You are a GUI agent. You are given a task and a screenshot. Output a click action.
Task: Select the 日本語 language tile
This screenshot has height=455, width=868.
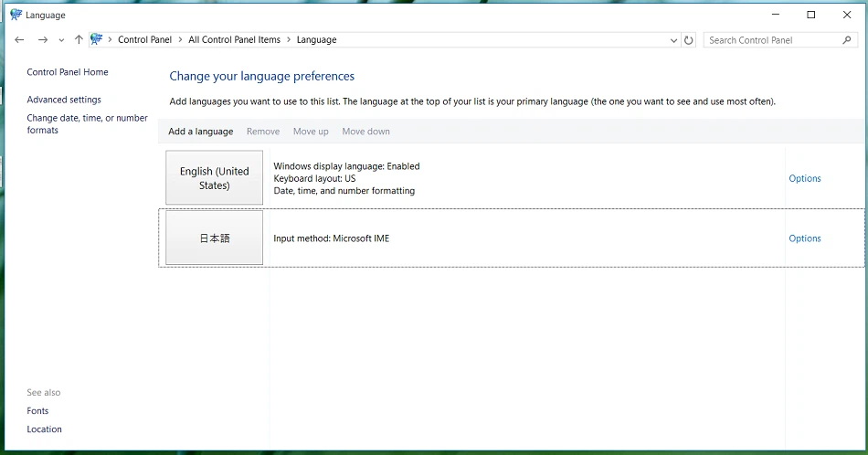pos(215,238)
